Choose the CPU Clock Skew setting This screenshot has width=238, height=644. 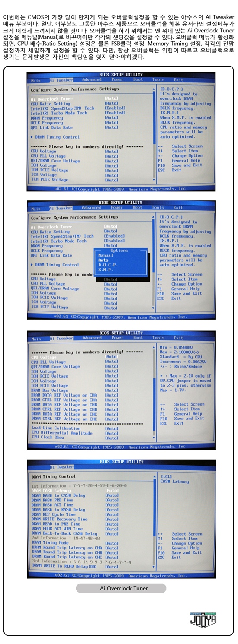(74, 438)
